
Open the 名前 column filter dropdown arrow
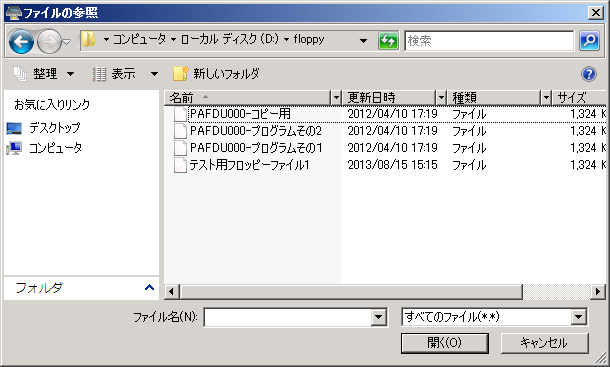336,97
